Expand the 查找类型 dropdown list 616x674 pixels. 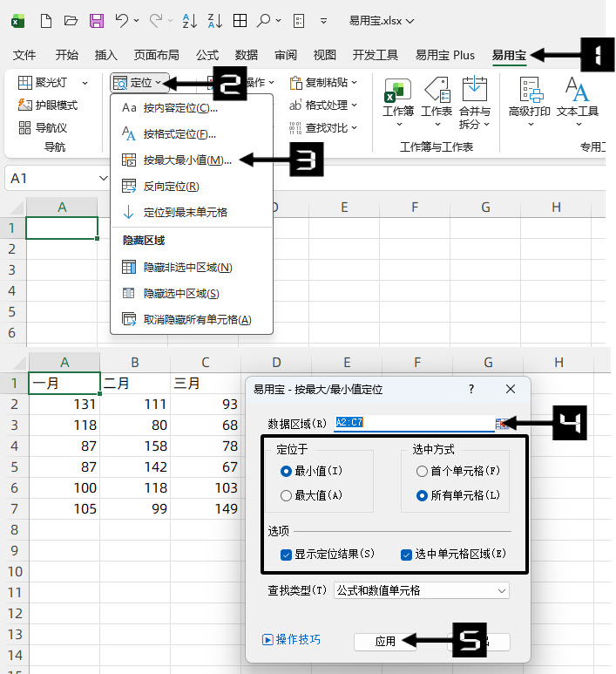(501, 591)
